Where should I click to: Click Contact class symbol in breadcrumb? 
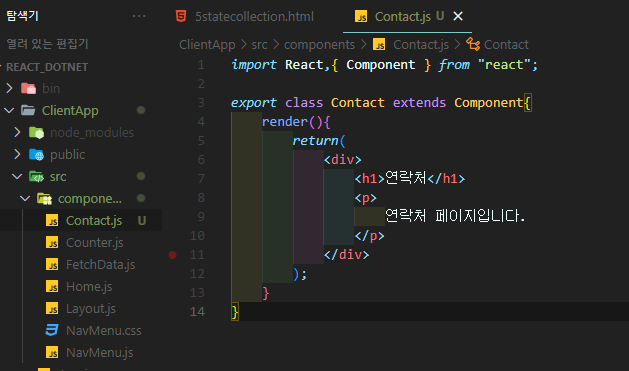(x=506, y=45)
